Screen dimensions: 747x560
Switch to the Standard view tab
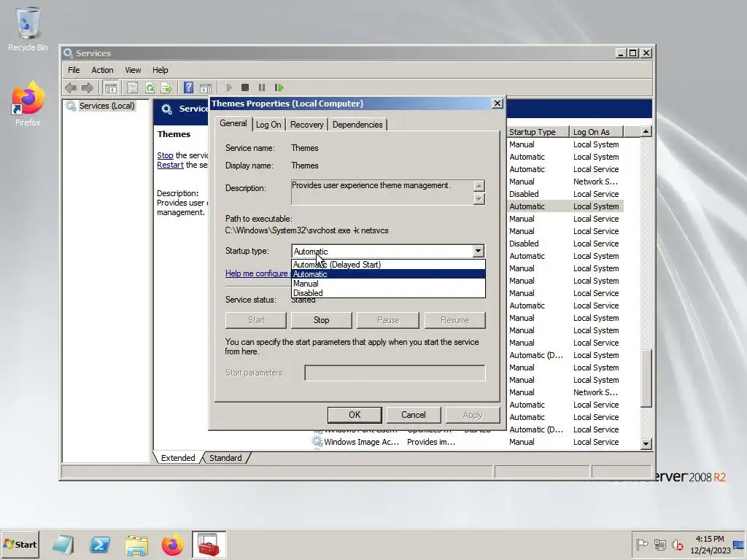pyautogui.click(x=226, y=458)
